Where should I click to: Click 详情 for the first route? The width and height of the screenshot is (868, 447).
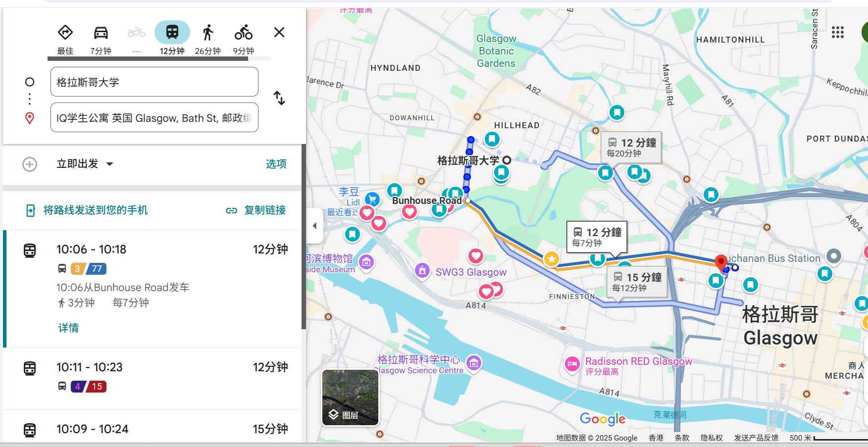[x=68, y=328]
